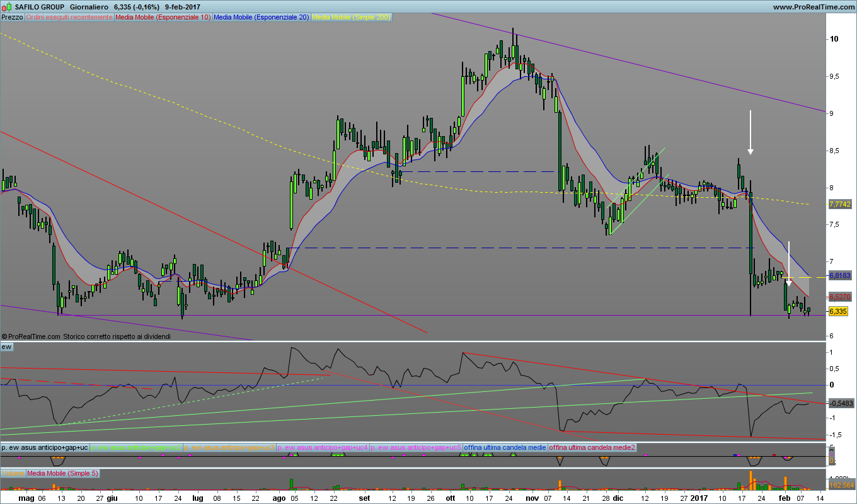
Task: Select Media Mobile (Simple 200) label
Action: (x=351, y=18)
